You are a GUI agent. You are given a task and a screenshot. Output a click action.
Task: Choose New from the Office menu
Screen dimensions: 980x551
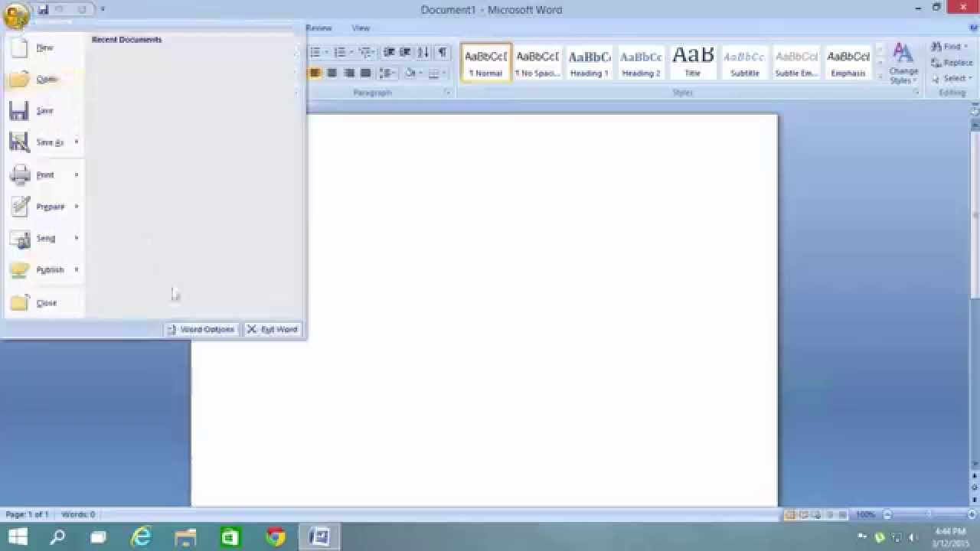[44, 47]
